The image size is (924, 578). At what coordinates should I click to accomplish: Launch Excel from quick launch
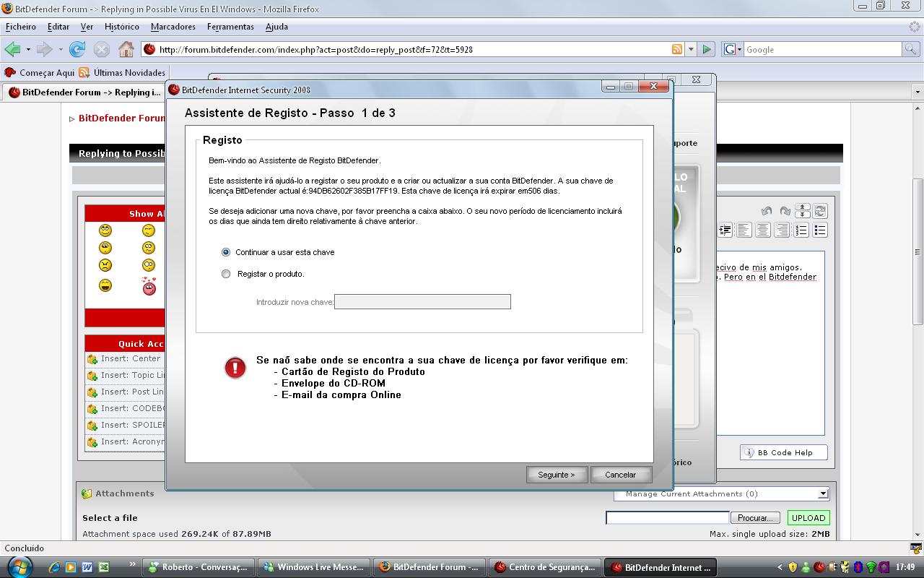point(104,567)
